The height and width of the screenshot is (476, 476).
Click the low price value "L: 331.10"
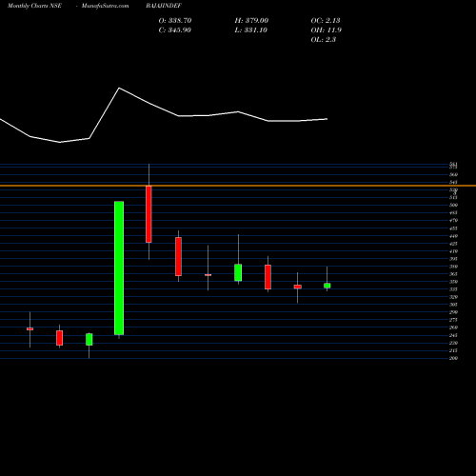coord(251,30)
